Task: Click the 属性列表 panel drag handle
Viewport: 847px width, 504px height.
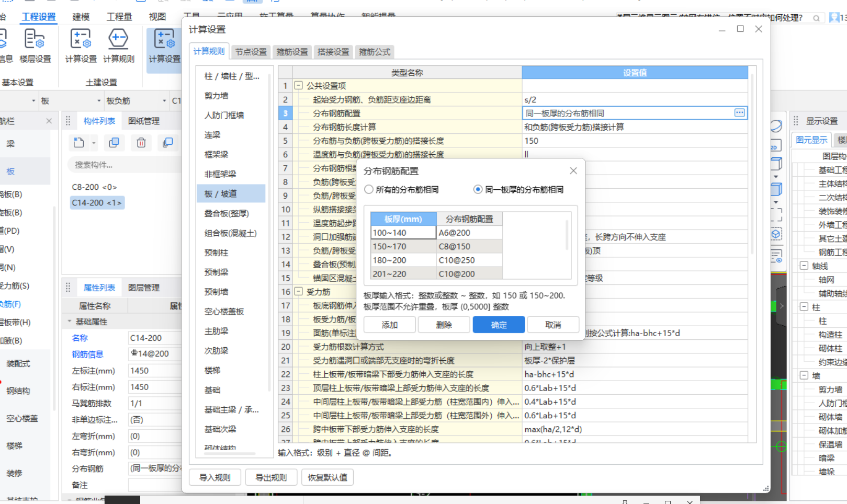Action: (x=68, y=288)
